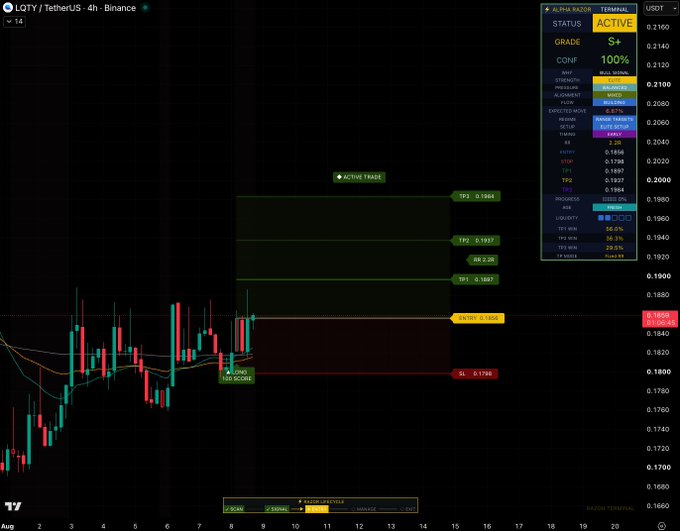The width and height of the screenshot is (680, 531).
Task: Click the 0.1700 price axis label
Action: (x=658, y=467)
